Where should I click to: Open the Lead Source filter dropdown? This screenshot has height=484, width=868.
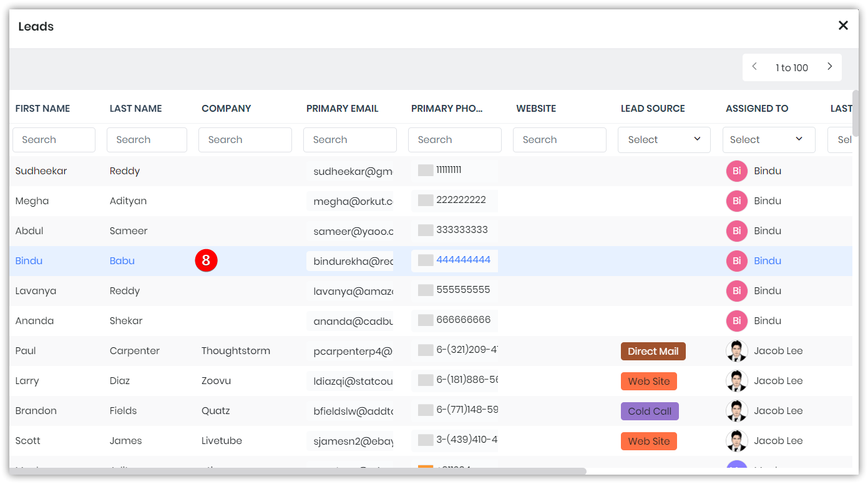click(664, 139)
